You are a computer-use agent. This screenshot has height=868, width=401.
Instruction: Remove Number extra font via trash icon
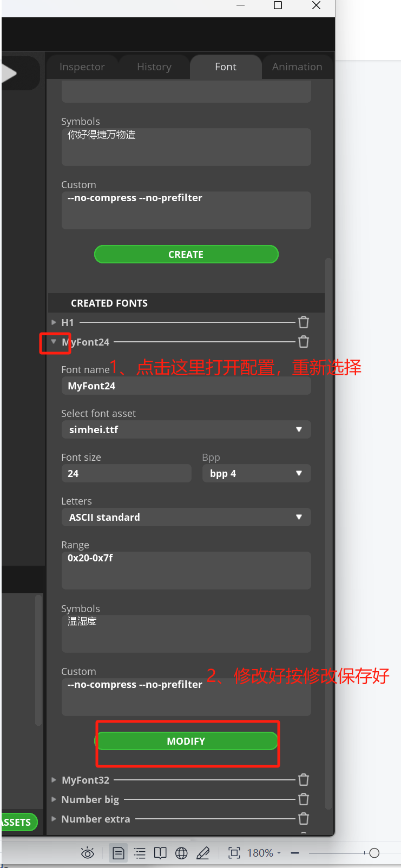304,819
